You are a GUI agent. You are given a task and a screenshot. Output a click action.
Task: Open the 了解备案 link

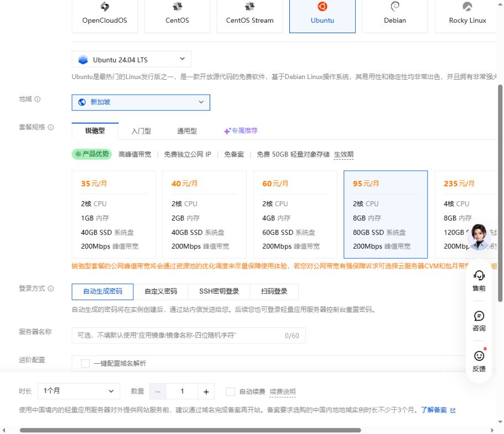coord(438,410)
